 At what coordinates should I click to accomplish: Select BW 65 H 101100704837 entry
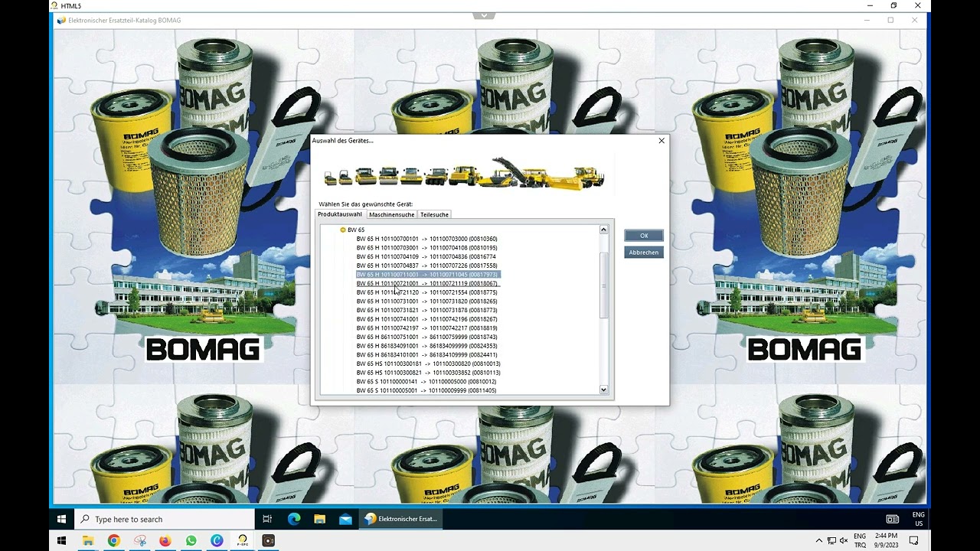(426, 266)
